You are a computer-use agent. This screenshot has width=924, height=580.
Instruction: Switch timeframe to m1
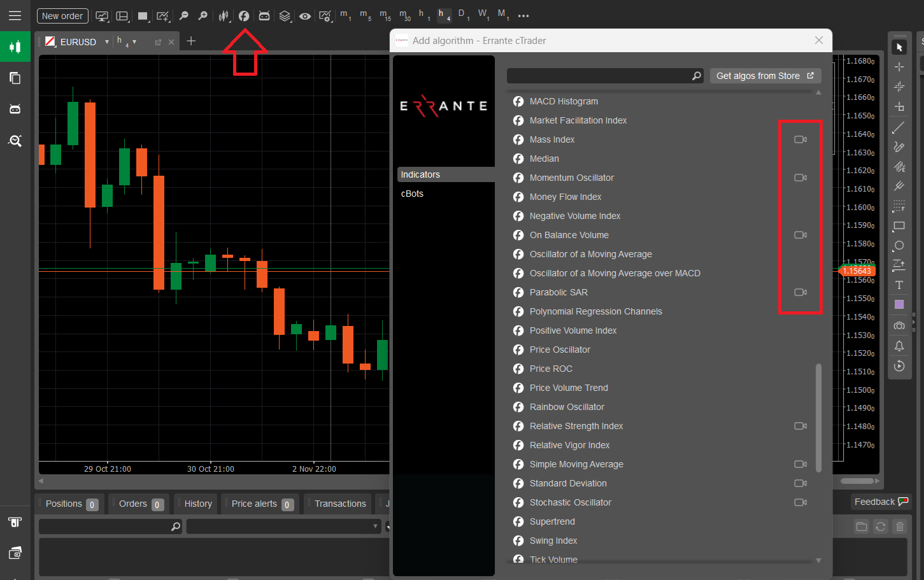tap(345, 15)
